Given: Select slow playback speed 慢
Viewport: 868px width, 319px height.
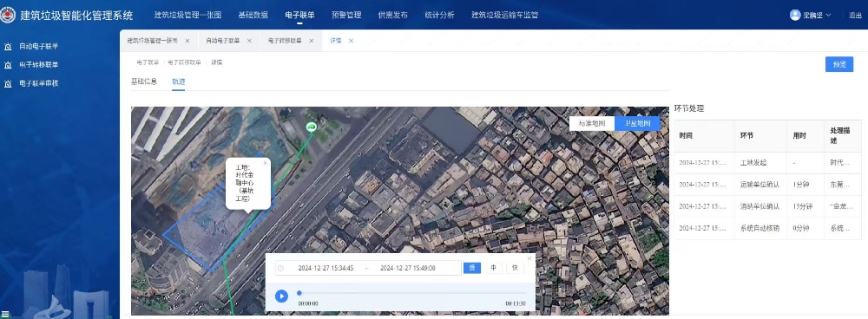Looking at the screenshot, I should tap(472, 268).
